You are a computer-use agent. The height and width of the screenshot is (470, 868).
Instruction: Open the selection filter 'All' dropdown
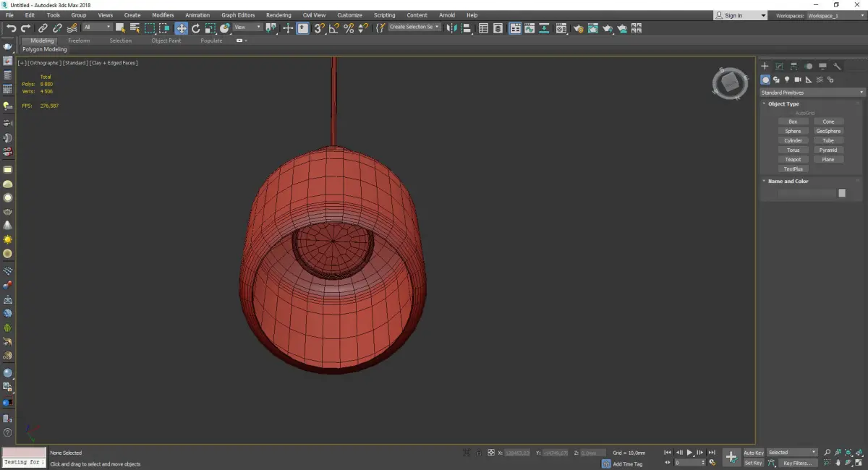97,27
